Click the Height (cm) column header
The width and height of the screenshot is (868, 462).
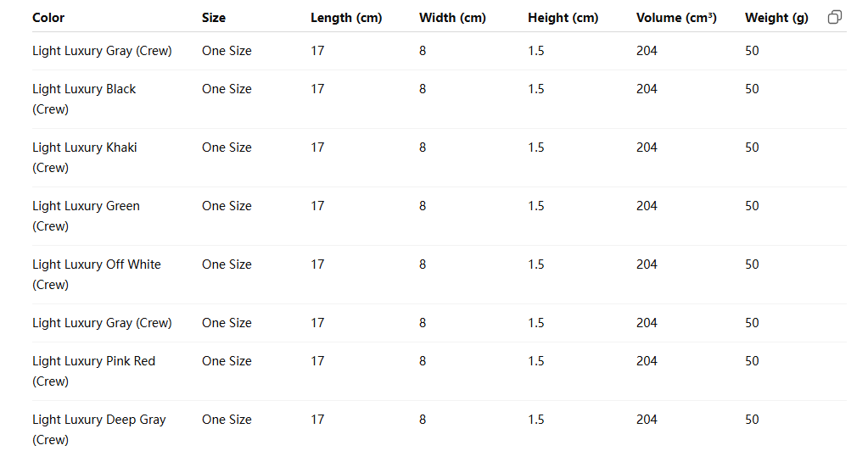tap(563, 18)
